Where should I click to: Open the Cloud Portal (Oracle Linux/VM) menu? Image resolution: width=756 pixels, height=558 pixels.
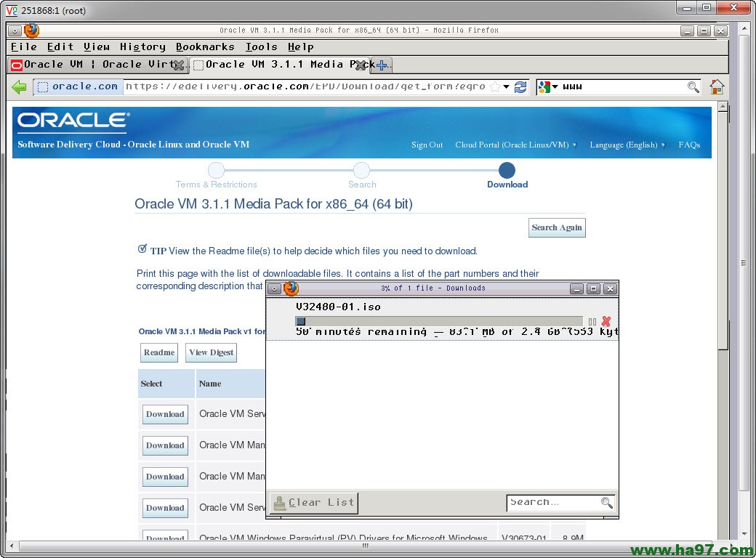pyautogui.click(x=515, y=145)
